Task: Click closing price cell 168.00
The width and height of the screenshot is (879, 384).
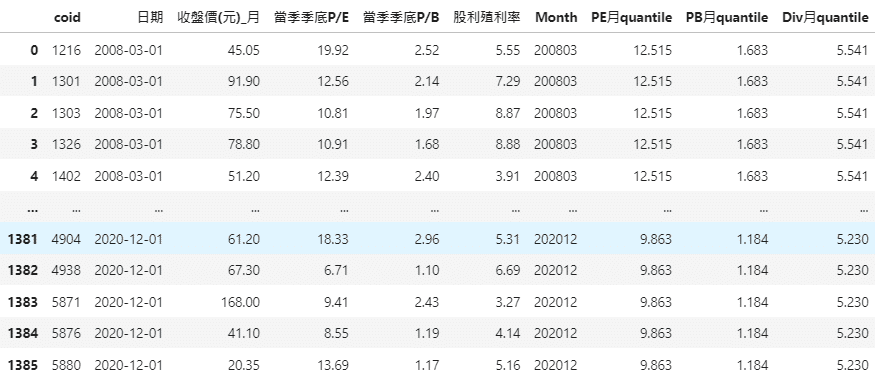Action: tap(240, 302)
